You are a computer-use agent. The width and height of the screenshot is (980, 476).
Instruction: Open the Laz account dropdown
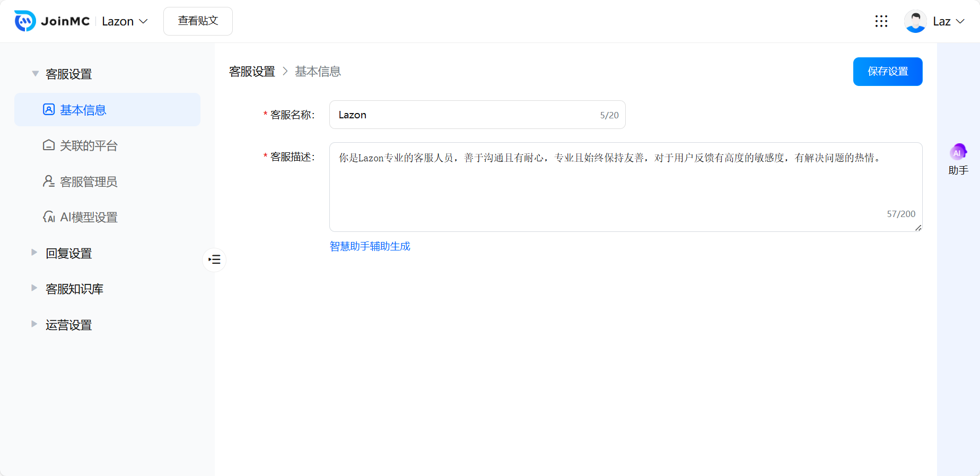949,21
